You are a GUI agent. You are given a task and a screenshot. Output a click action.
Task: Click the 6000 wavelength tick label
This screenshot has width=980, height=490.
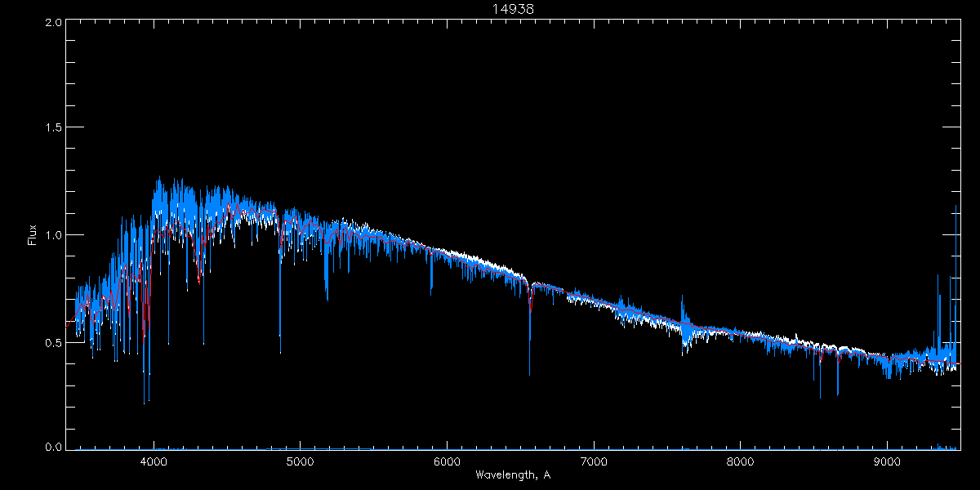click(448, 461)
